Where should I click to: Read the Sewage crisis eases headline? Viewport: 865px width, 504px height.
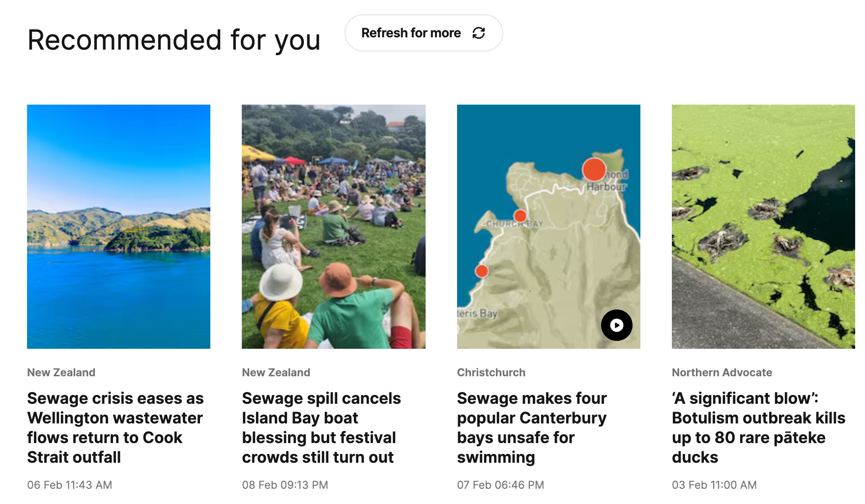[115, 427]
